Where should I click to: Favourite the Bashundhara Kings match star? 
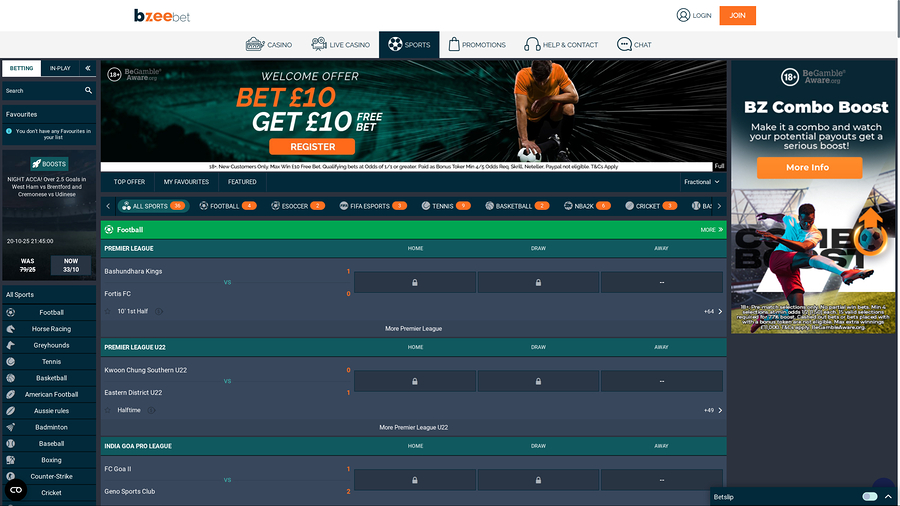(107, 312)
